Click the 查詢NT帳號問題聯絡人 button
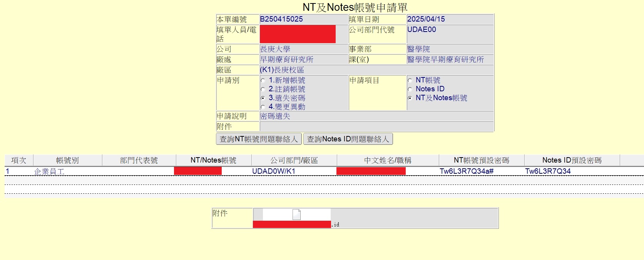 click(259, 139)
